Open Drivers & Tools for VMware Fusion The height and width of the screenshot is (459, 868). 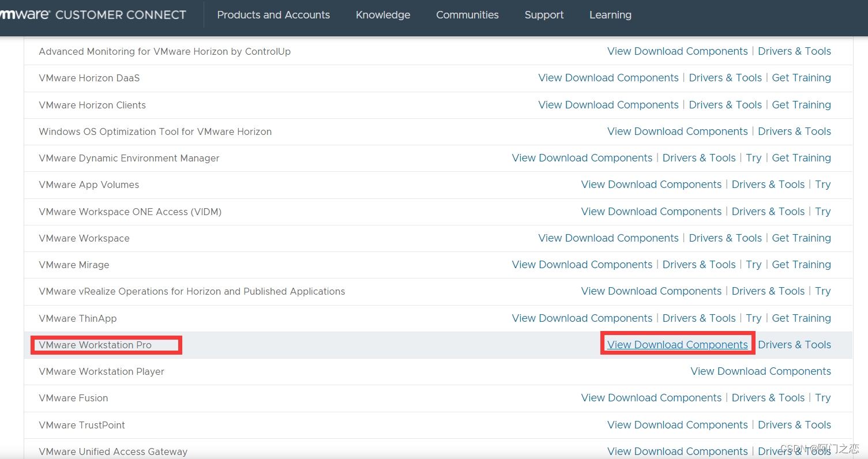768,398
